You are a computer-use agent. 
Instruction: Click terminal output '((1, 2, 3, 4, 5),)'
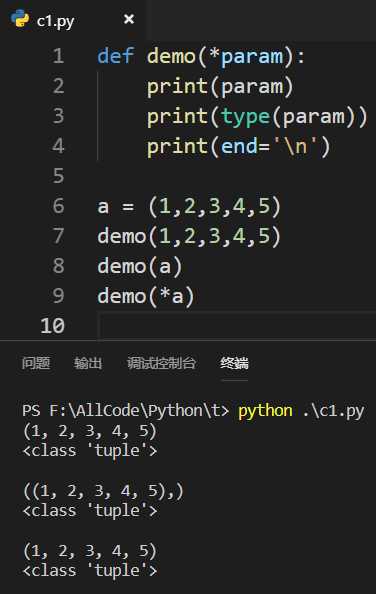pos(103,491)
